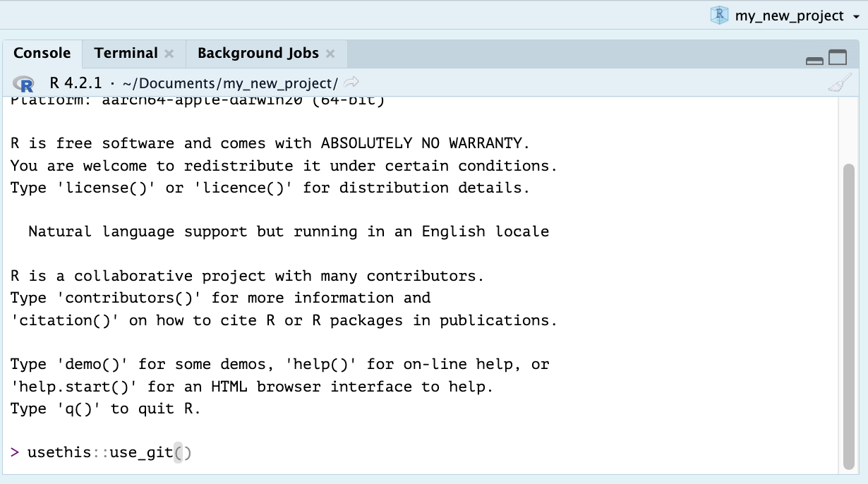This screenshot has width=868, height=484.
Task: Click the console vertical scrollbar thumb
Action: click(x=848, y=317)
